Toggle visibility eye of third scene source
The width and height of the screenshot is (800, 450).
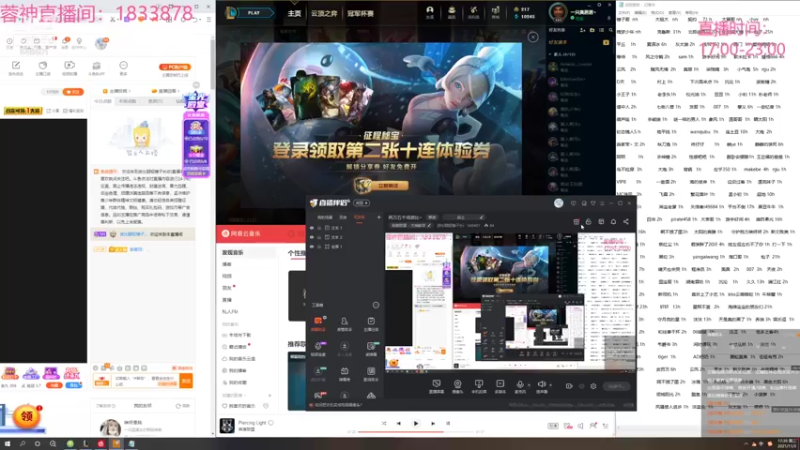[x=312, y=246]
